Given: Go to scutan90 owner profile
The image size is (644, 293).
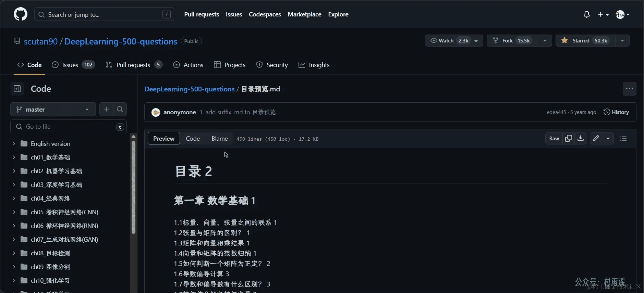Looking at the screenshot, I should (41, 41).
